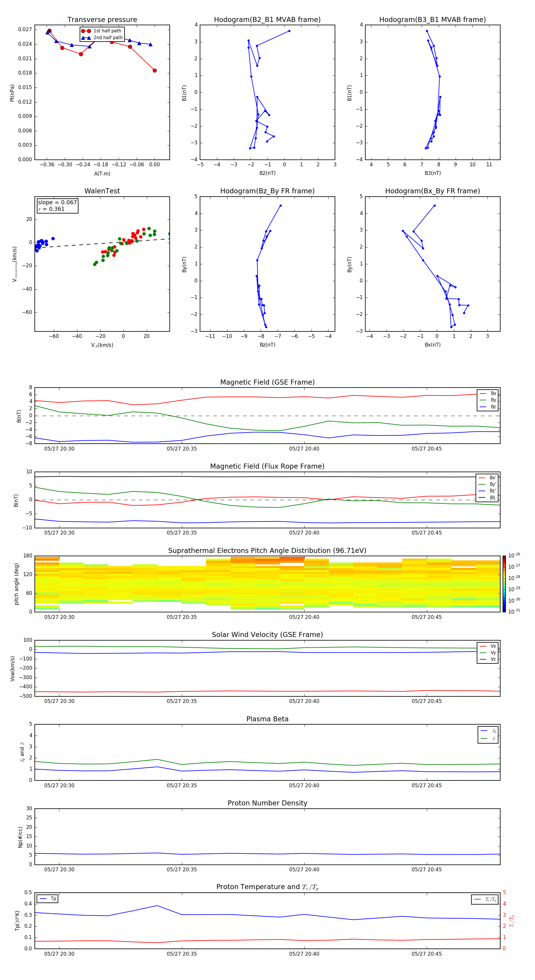Click the "Bx(nT)" x-axis label

432,345
